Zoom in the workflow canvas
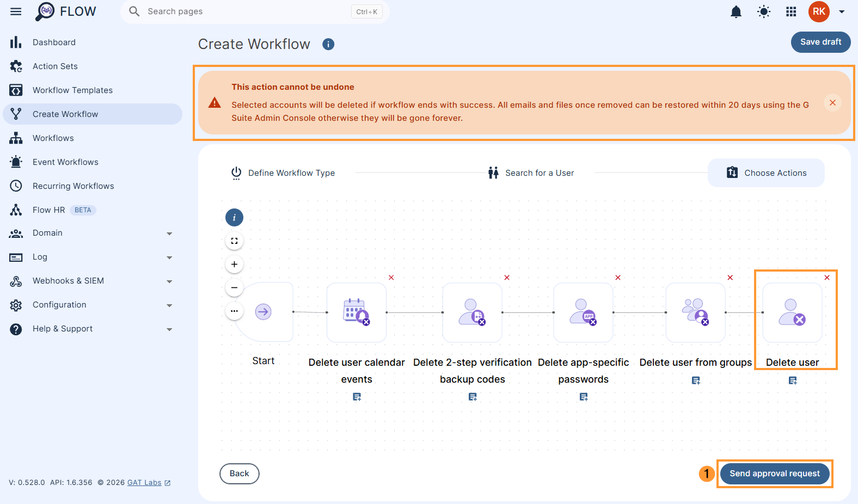The image size is (858, 504). (234, 265)
